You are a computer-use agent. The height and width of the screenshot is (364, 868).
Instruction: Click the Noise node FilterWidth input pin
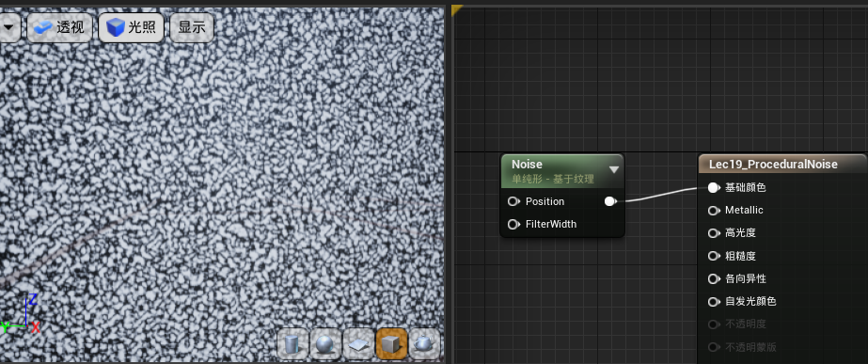[x=513, y=225]
